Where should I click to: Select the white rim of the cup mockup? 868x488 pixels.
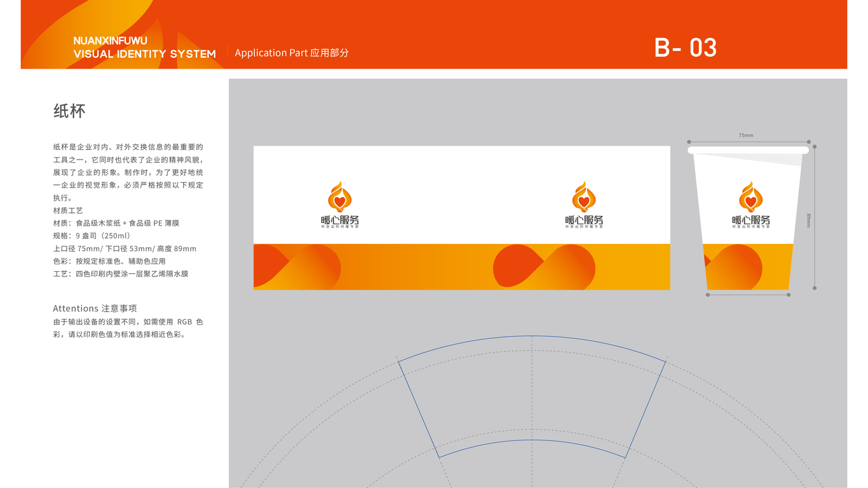[749, 150]
